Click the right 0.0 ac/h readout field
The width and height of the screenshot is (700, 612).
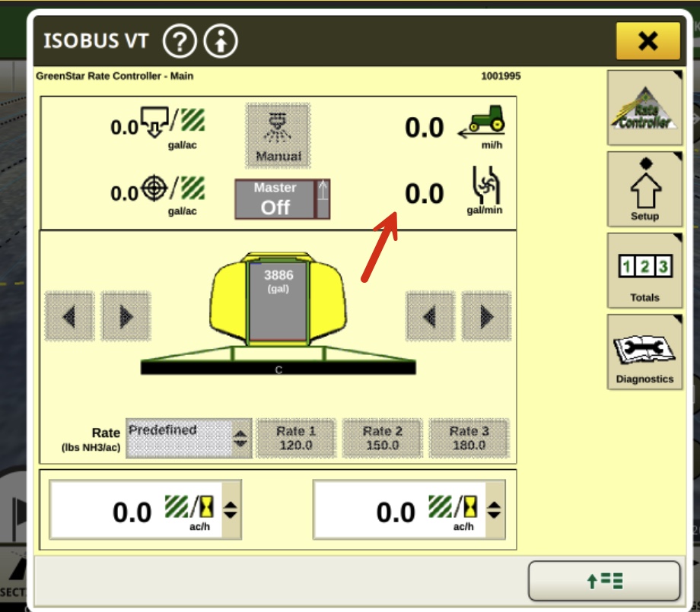pos(409,509)
